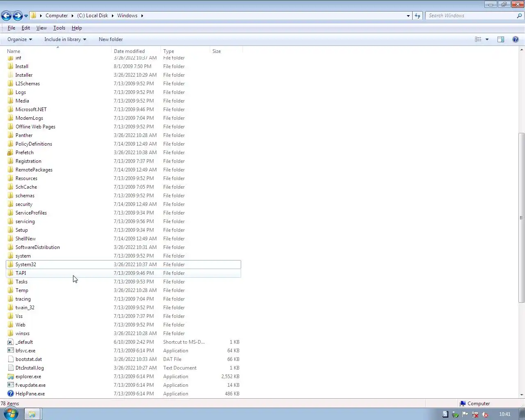Select the HelpPane.exe icon
Image resolution: width=525 pixels, height=420 pixels.
pos(11,394)
